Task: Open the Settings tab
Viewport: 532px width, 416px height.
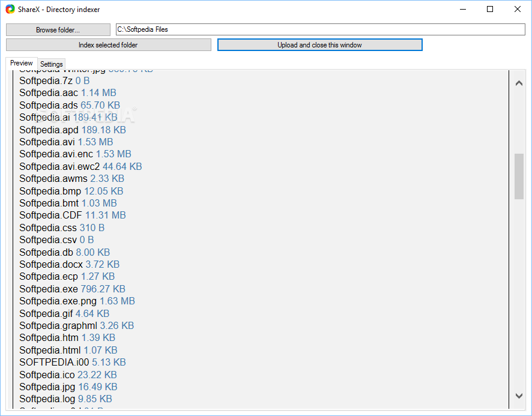Action: (x=51, y=64)
